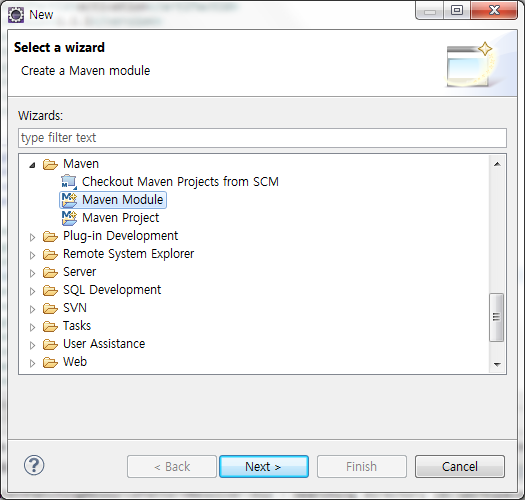
Task: Click the Web folder icon
Action: pos(50,362)
